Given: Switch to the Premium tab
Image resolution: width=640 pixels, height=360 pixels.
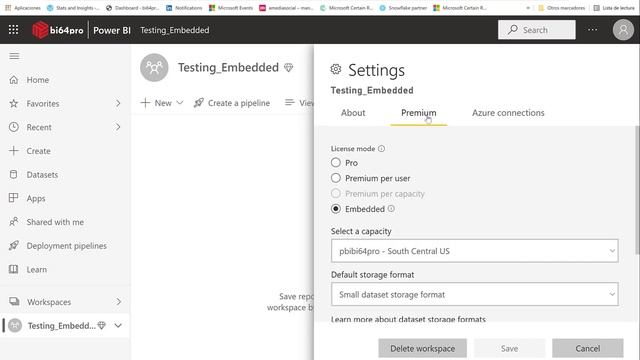Looking at the screenshot, I should point(418,113).
